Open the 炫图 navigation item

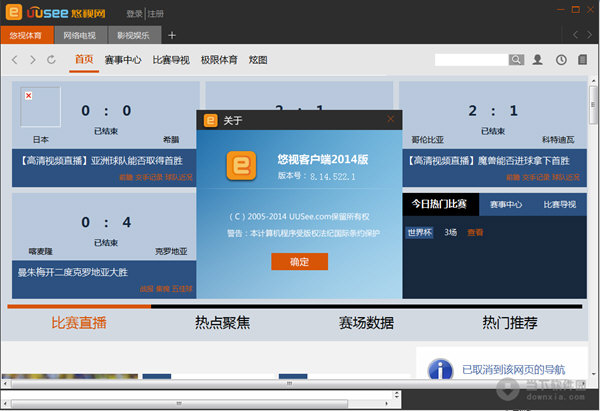click(258, 60)
